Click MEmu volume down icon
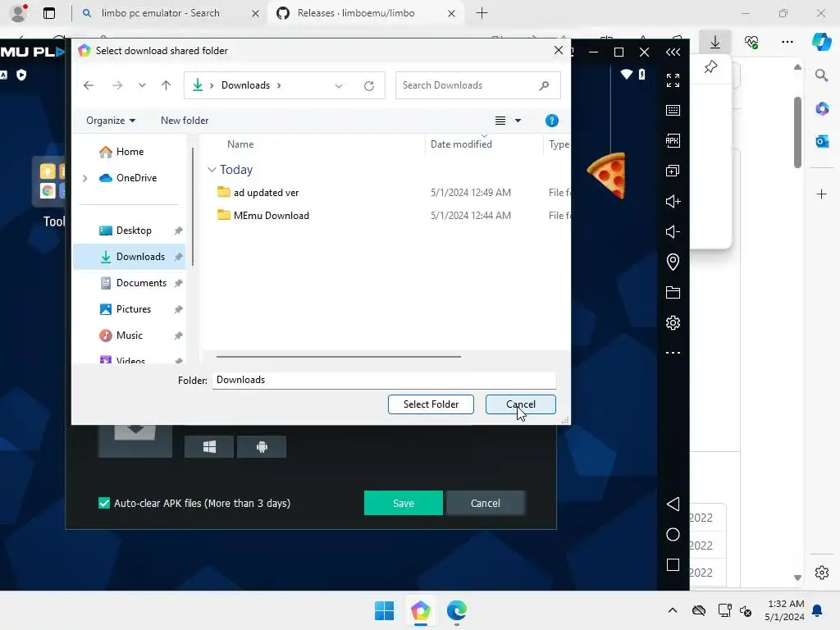 673,231
